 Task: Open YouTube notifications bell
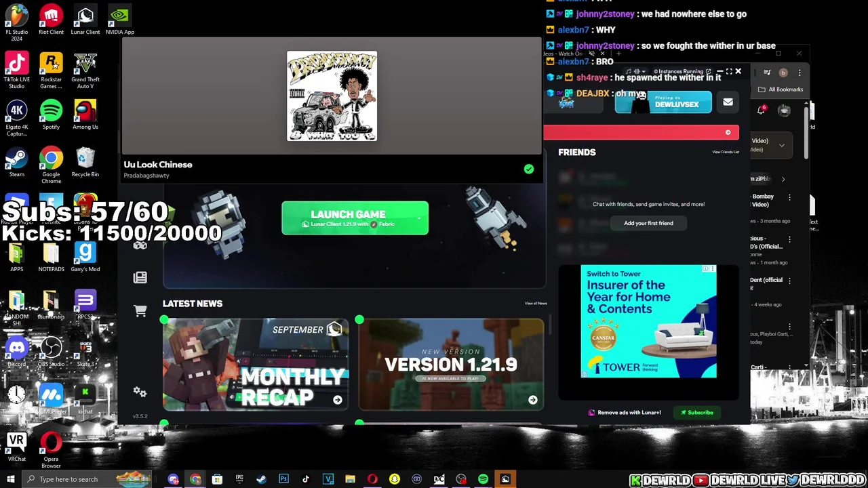pyautogui.click(x=762, y=110)
